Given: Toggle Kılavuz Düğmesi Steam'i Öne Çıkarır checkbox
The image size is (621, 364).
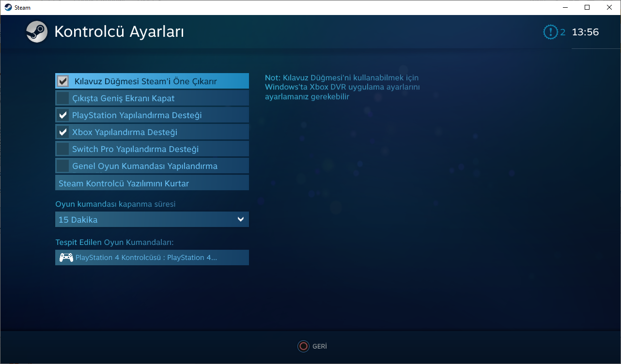Looking at the screenshot, I should coord(63,81).
